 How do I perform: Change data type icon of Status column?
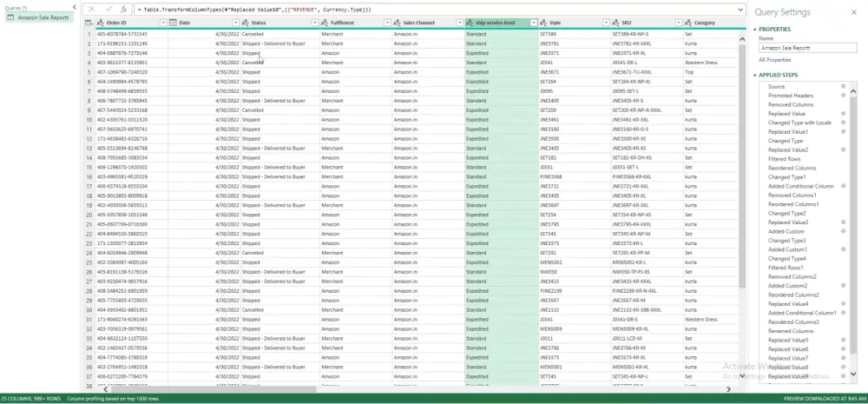246,23
